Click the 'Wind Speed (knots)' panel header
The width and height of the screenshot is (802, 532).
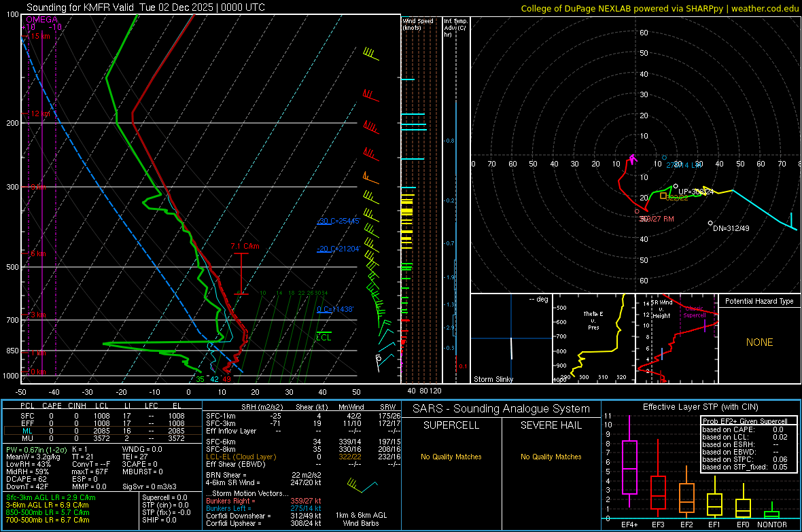point(418,24)
